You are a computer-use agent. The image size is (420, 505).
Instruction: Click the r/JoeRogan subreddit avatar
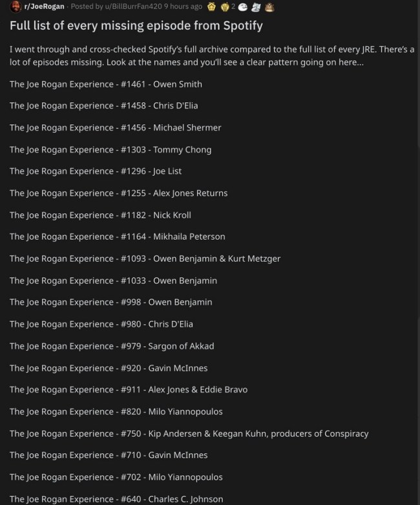(16, 6)
